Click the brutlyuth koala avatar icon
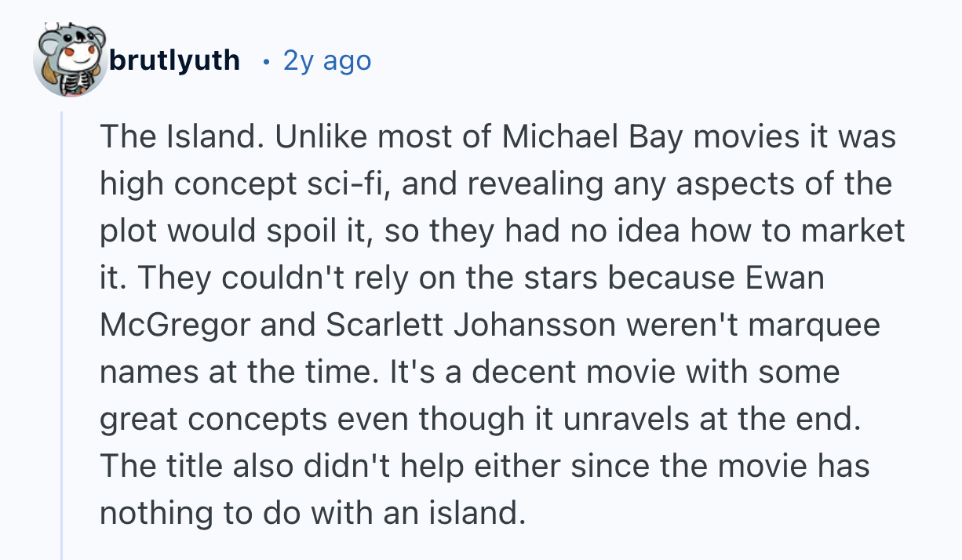Image resolution: width=962 pixels, height=560 pixels. pos(69,61)
